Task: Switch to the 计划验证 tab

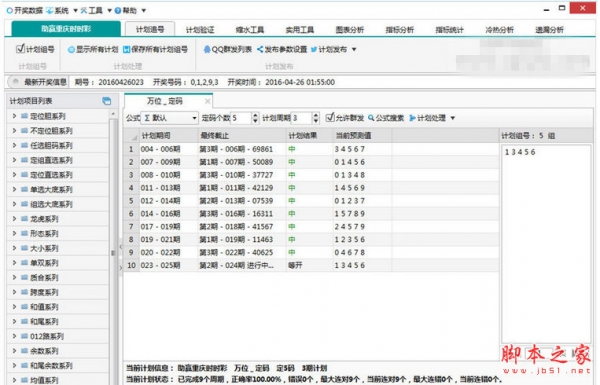Action: (200, 29)
